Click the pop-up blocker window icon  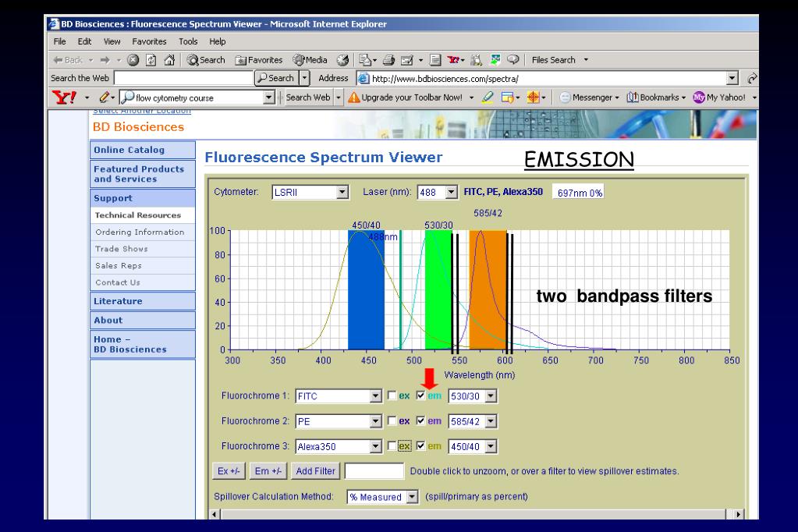click(507, 98)
